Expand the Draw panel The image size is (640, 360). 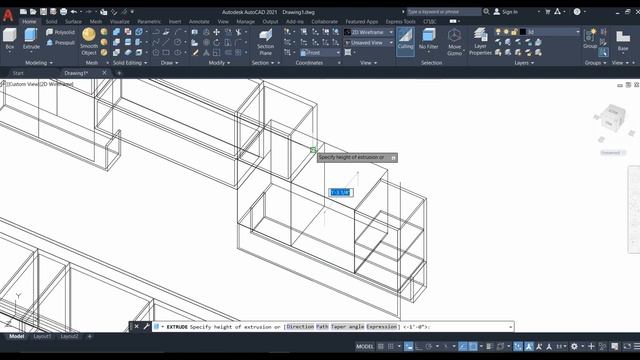pyautogui.click(x=169, y=63)
